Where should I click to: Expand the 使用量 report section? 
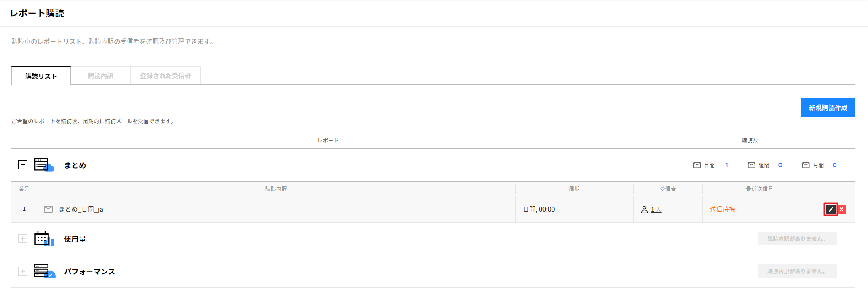[x=23, y=239]
